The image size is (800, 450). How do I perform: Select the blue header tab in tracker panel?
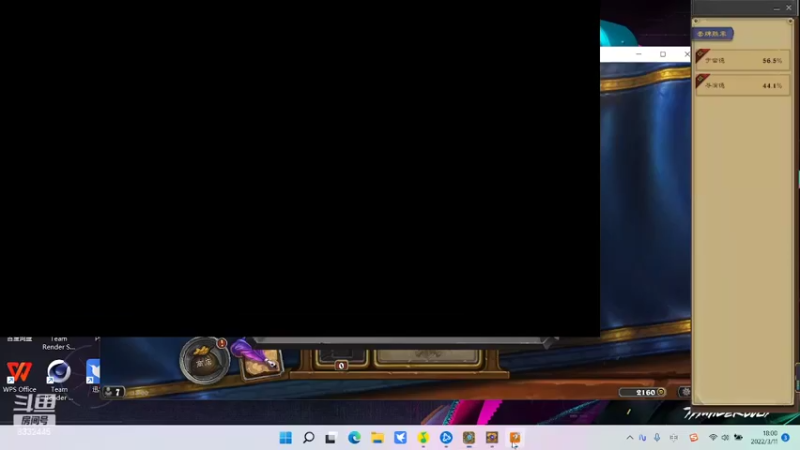[712, 34]
